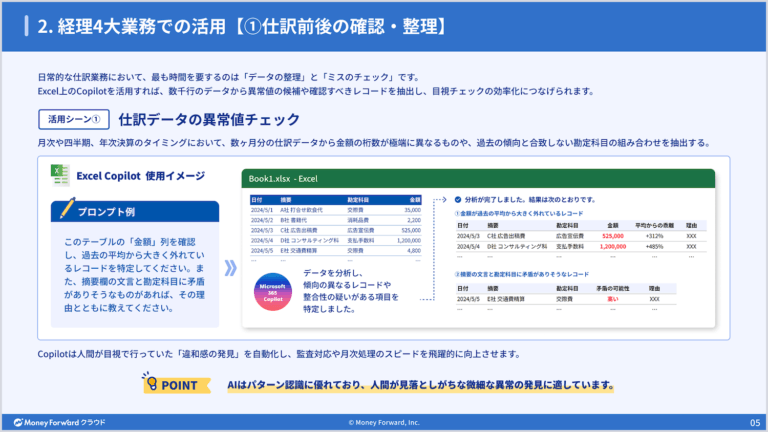768x432 pixels.
Task: Click the 活用シーン① label badge
Action: point(74,119)
